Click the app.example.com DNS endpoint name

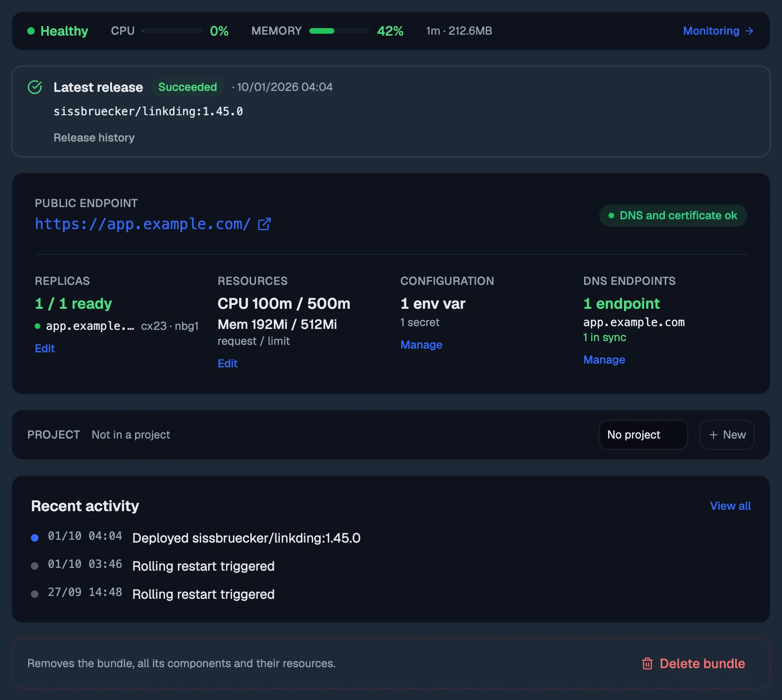634,322
